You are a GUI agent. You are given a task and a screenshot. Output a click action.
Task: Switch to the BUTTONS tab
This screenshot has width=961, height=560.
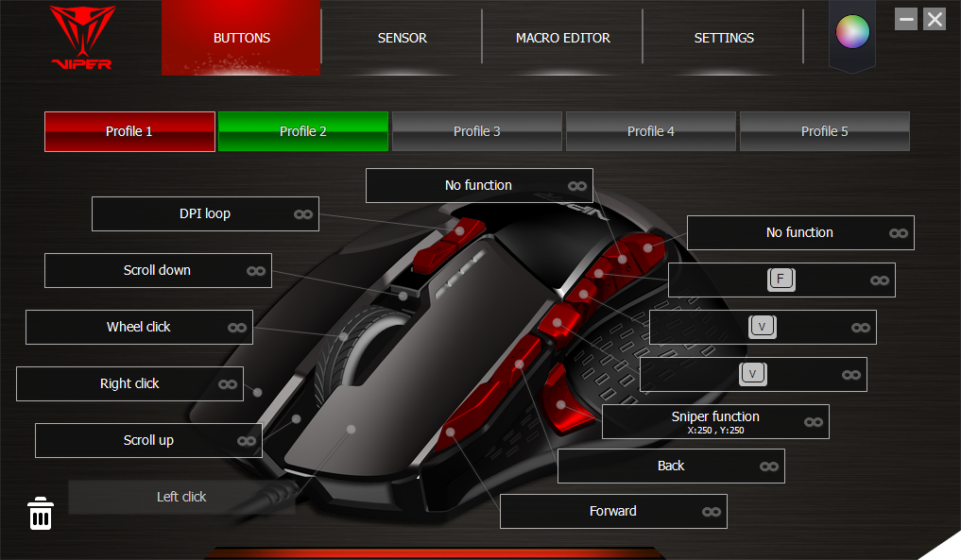tap(242, 38)
